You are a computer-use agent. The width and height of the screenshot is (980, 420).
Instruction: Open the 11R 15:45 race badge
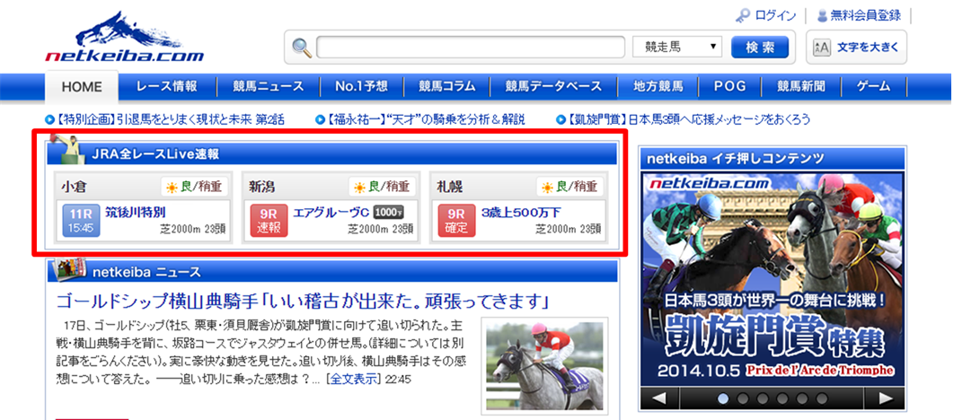pyautogui.click(x=81, y=220)
